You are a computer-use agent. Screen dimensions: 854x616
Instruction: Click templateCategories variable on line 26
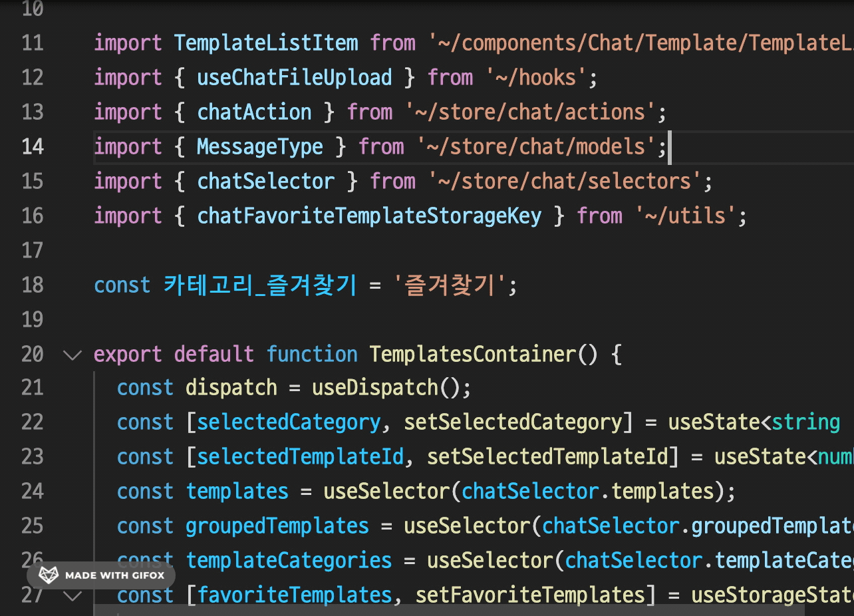tap(289, 561)
